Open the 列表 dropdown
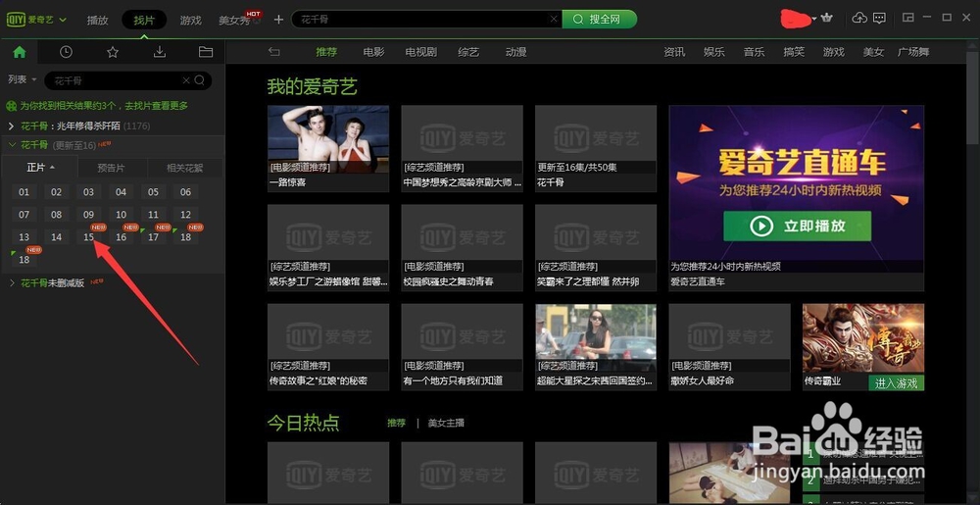 point(23,79)
